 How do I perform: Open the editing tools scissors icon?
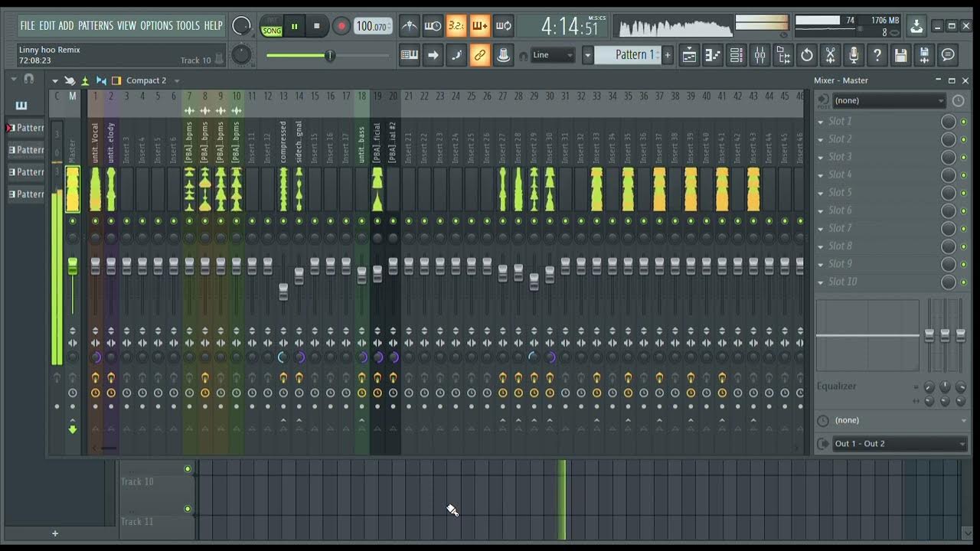830,55
